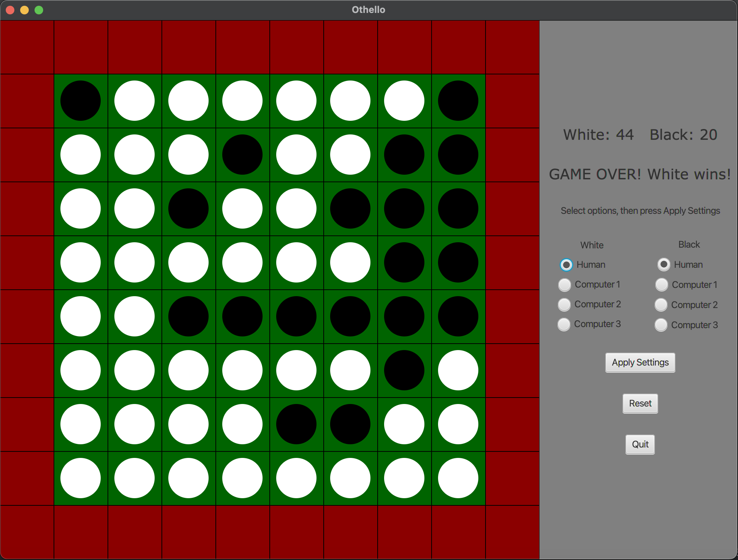Click the only black disc in the sixth row
738x560 pixels.
click(404, 370)
